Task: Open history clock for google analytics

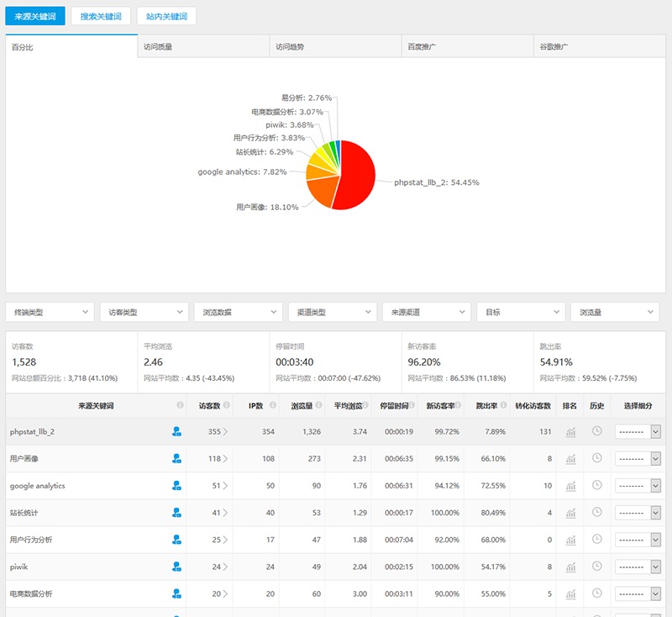Action: 596,485
